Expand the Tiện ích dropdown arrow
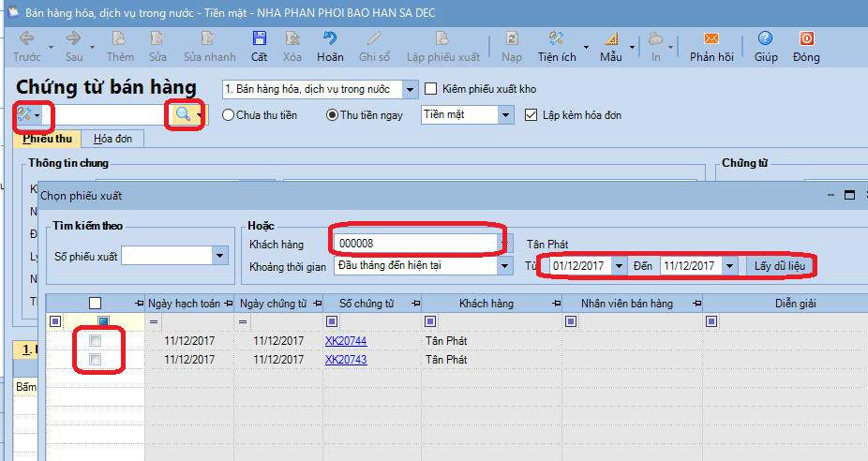The image size is (868, 461). [x=586, y=47]
